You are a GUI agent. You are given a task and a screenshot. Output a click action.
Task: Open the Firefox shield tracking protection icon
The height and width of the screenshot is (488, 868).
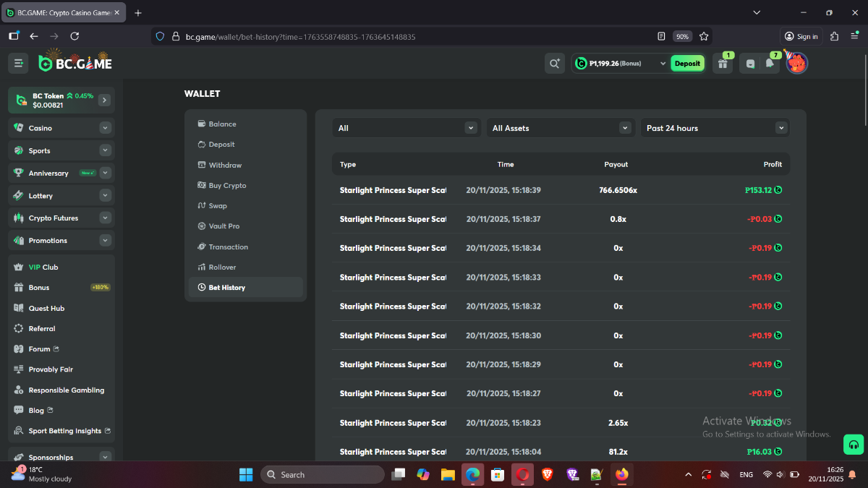point(160,36)
